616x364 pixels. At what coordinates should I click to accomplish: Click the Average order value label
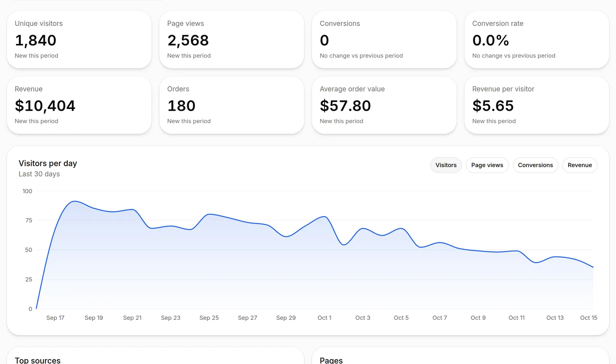pyautogui.click(x=352, y=89)
